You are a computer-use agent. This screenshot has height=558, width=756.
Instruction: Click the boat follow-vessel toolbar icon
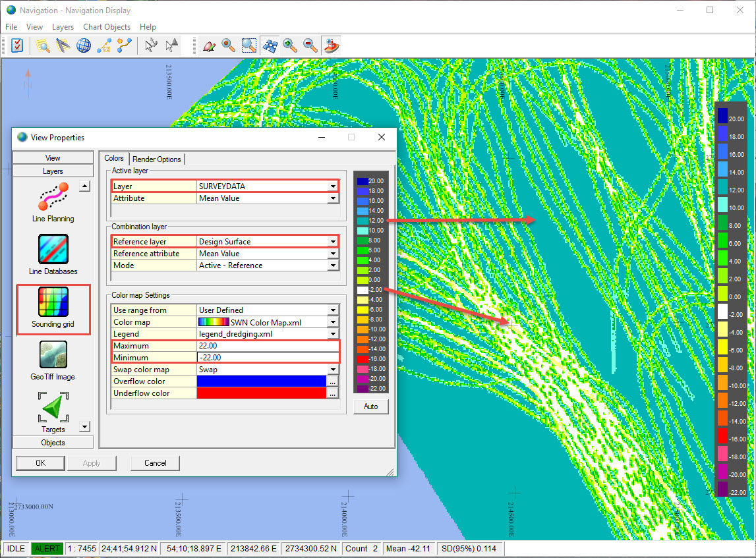(331, 45)
